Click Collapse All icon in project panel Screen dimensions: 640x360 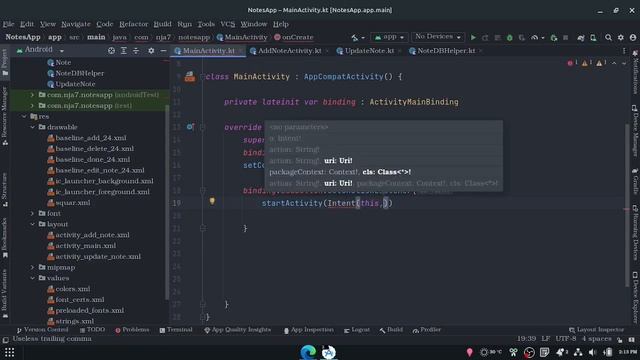pos(136,51)
